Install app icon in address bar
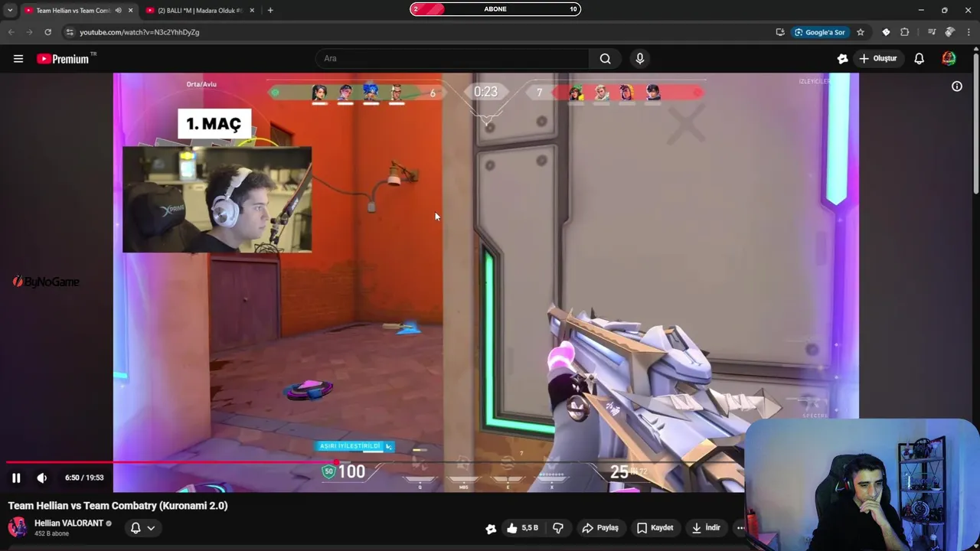 (x=779, y=32)
